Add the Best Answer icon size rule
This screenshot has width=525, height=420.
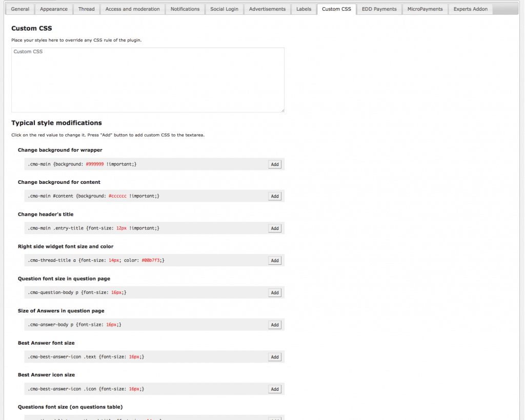pyautogui.click(x=274, y=389)
